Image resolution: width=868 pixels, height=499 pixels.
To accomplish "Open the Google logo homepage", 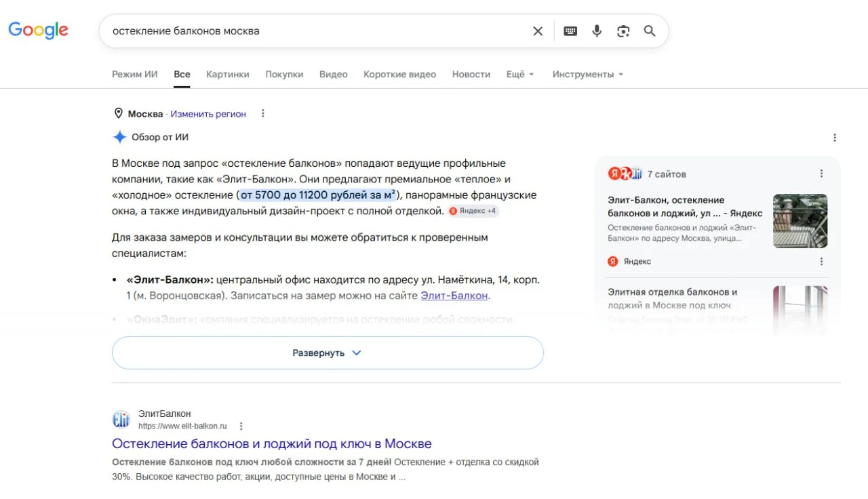I will pos(38,31).
